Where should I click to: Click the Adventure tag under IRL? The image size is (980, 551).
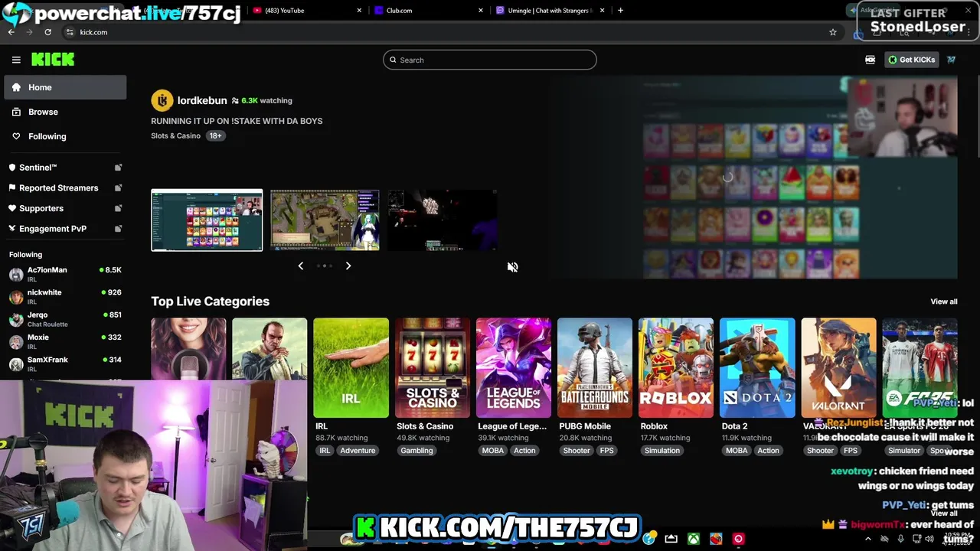(x=358, y=451)
